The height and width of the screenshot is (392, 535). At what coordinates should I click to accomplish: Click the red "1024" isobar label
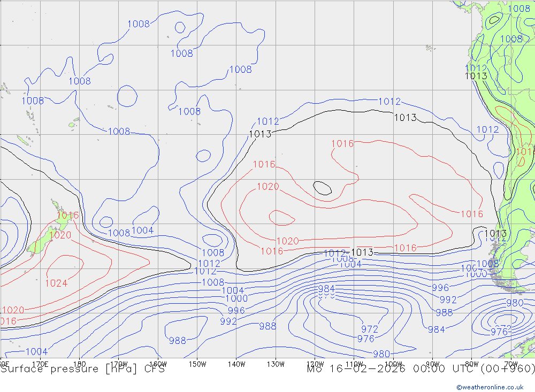(56, 283)
